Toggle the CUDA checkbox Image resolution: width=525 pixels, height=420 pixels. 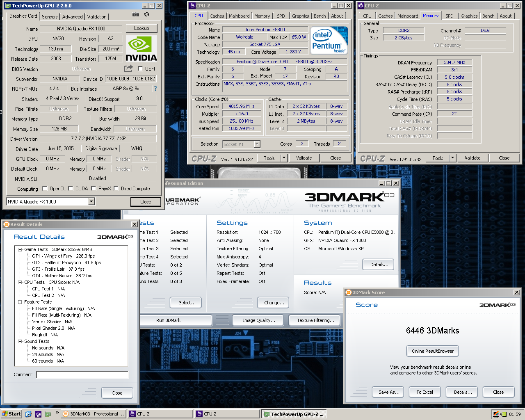point(71,189)
